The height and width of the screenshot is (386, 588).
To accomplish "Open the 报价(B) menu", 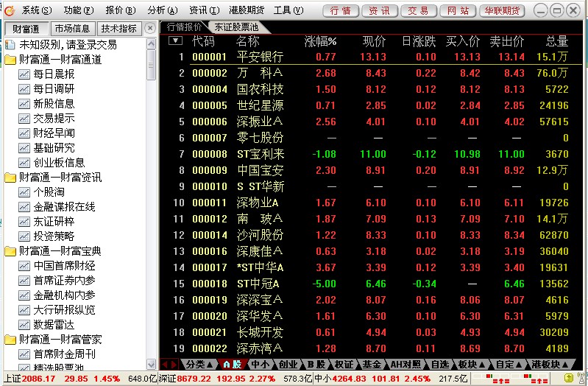I will (x=121, y=10).
